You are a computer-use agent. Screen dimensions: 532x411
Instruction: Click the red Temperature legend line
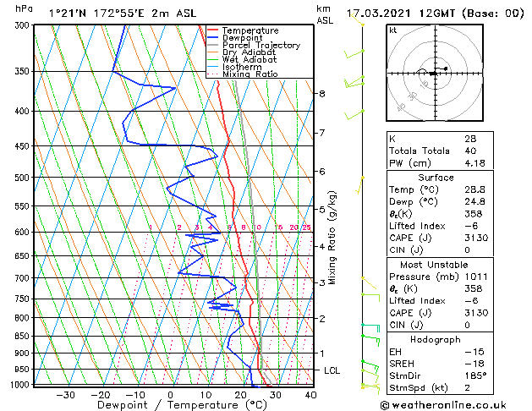click(213, 30)
